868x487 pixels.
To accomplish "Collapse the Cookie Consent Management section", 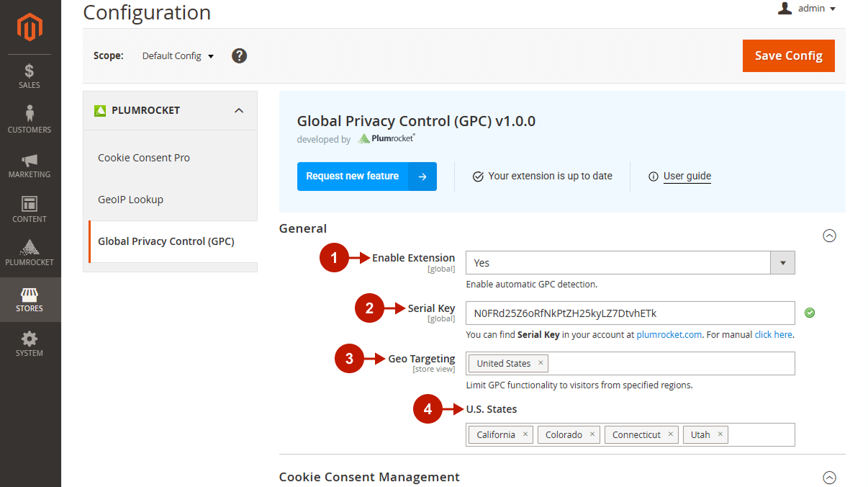I will [829, 477].
